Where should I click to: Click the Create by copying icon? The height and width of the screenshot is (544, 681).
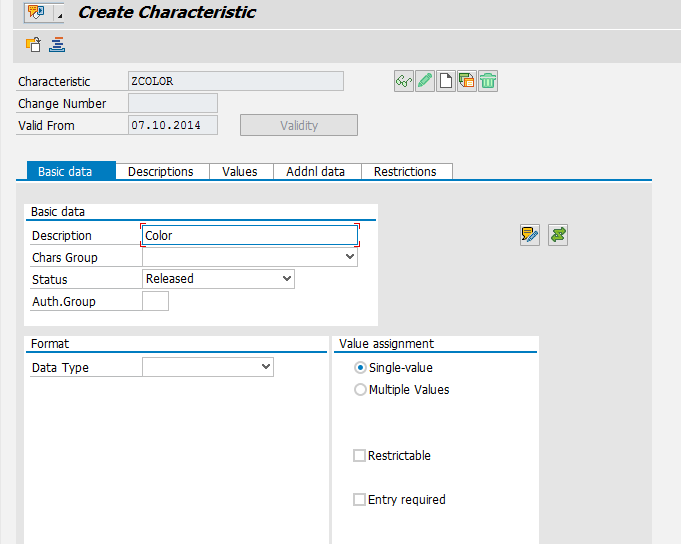tap(467, 81)
